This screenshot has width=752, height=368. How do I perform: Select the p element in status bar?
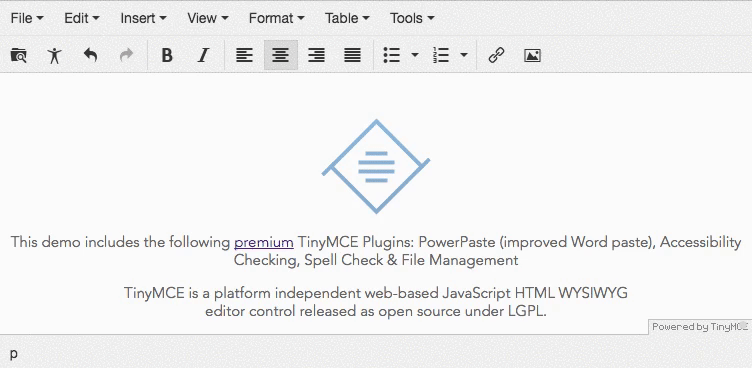tap(13, 354)
